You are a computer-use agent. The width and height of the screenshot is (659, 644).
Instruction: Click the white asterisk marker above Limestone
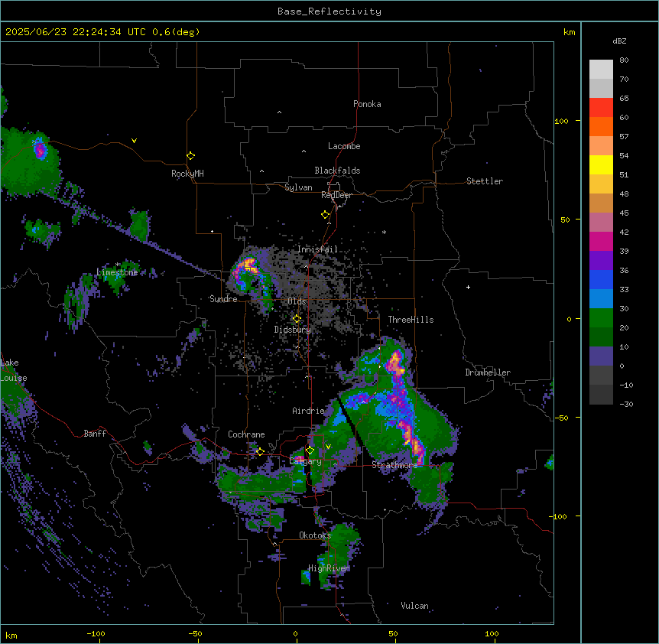pyautogui.click(x=118, y=265)
